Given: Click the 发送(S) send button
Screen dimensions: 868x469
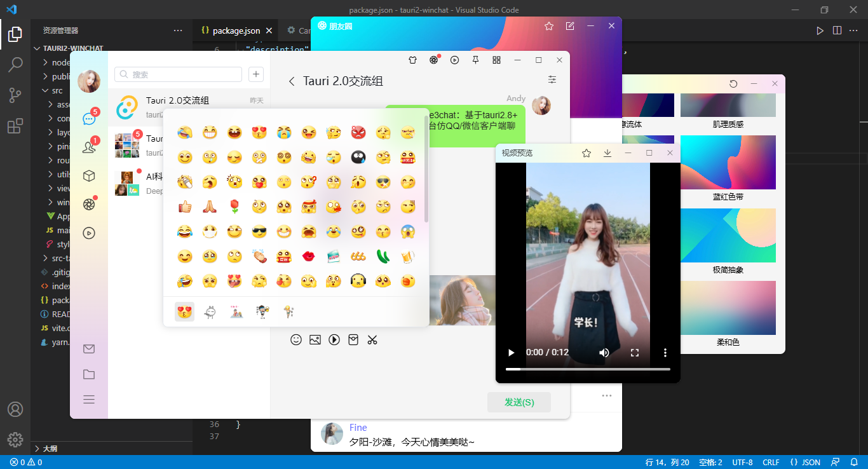Looking at the screenshot, I should [x=519, y=402].
